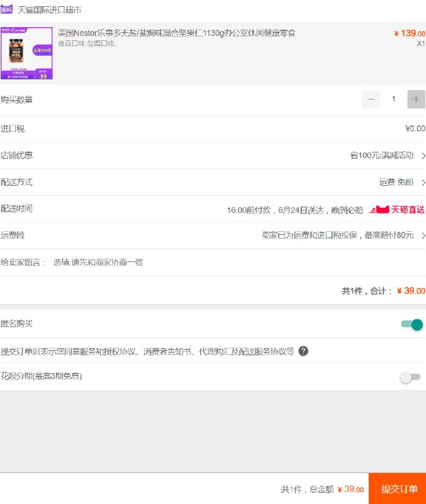The height and width of the screenshot is (504, 426).
Task: Click the product price ¥139.00
Action: tap(410, 33)
